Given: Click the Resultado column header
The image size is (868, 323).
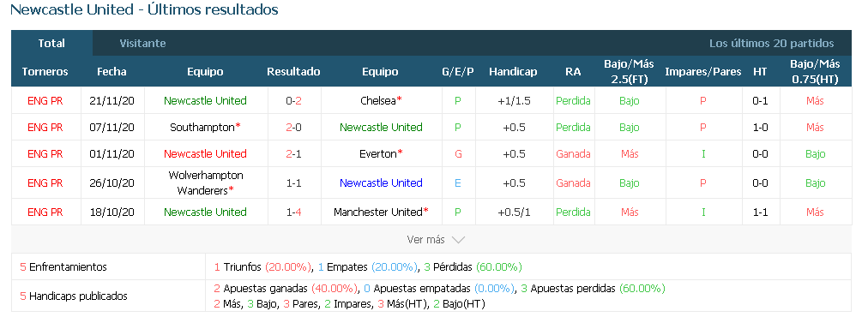Looking at the screenshot, I should [x=293, y=71].
